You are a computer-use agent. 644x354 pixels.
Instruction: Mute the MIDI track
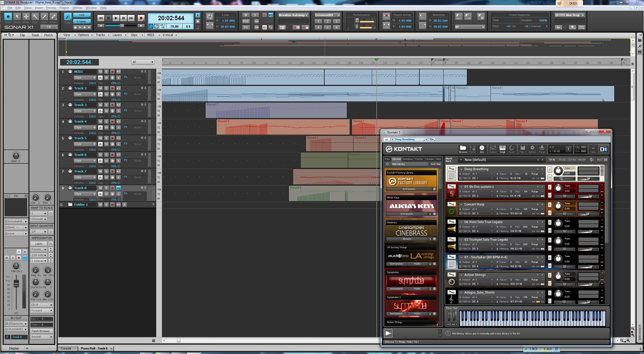(x=100, y=72)
